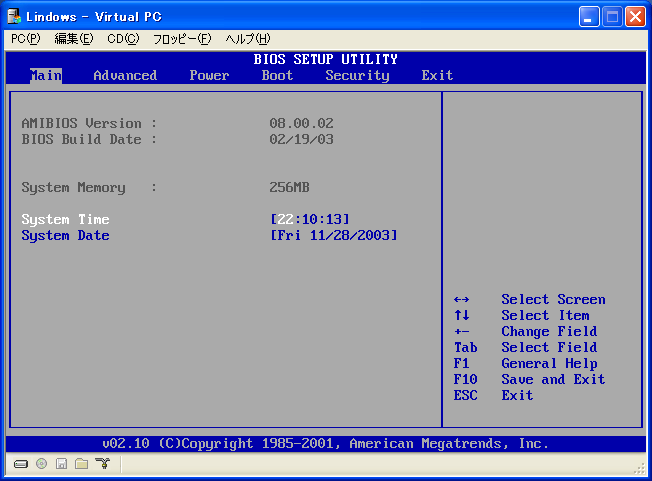Viewport: 652px width, 481px height.
Task: Select the Main BIOS tab
Action: click(46, 75)
